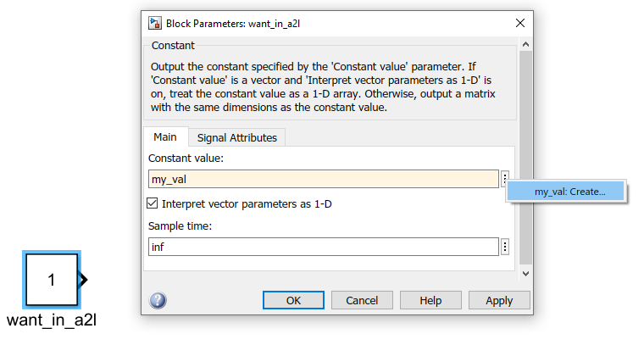Click the OK button
This screenshot has height=345, width=644.
click(293, 300)
